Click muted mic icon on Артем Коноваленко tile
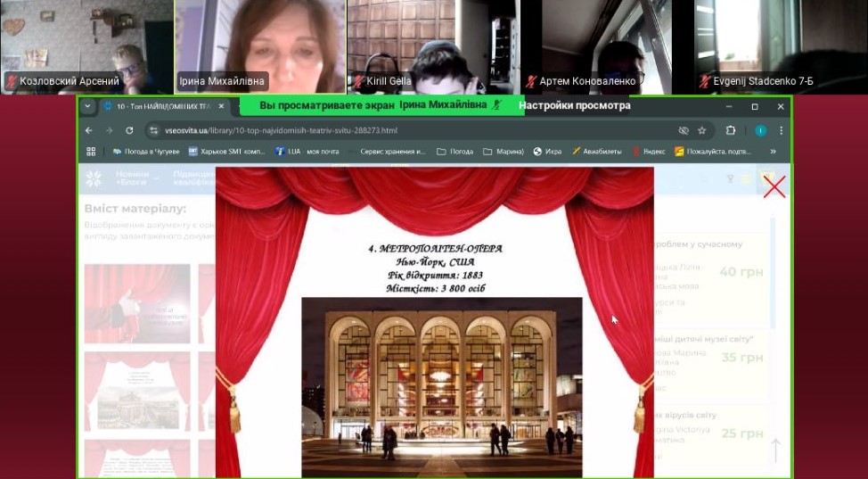Image resolution: width=868 pixels, height=479 pixels. click(x=531, y=81)
